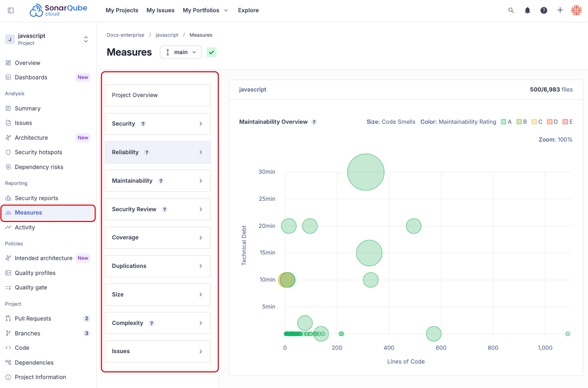Go to My Issues tab
Viewport: 588px width, 388px height.
point(160,11)
